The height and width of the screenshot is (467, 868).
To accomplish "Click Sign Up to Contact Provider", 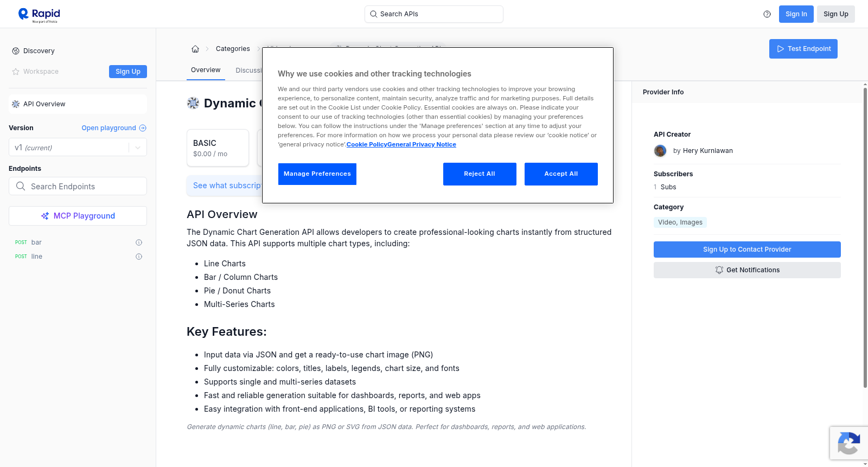I will click(x=747, y=250).
